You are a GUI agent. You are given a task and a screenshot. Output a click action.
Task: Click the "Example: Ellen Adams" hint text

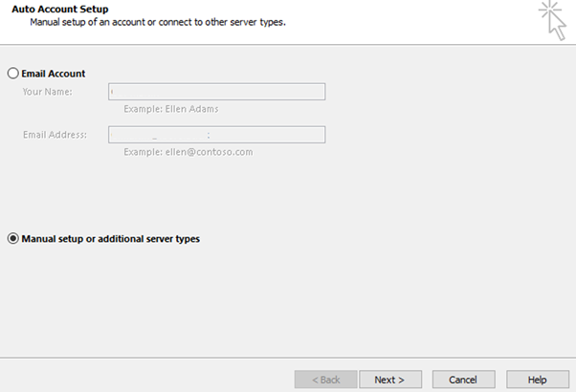(x=171, y=109)
